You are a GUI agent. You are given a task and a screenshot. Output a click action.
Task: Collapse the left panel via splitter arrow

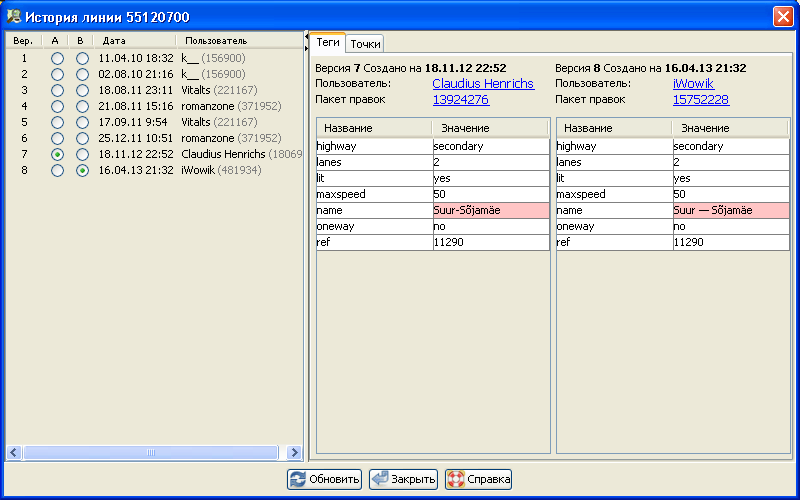point(306,35)
